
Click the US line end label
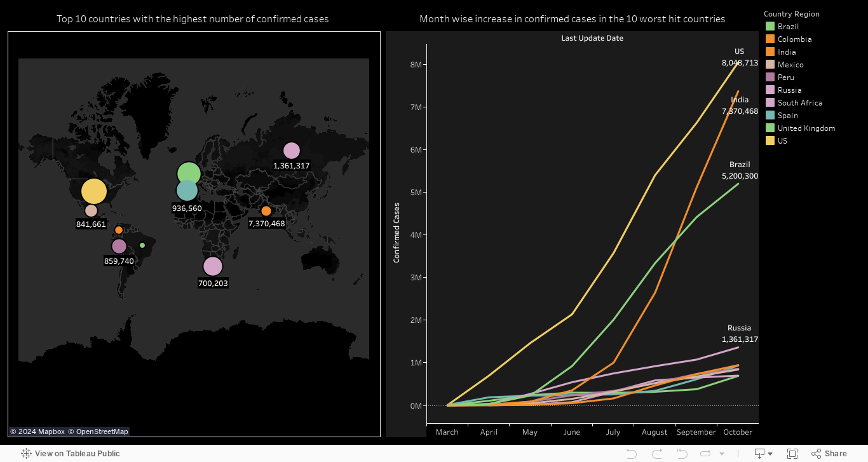click(x=740, y=57)
